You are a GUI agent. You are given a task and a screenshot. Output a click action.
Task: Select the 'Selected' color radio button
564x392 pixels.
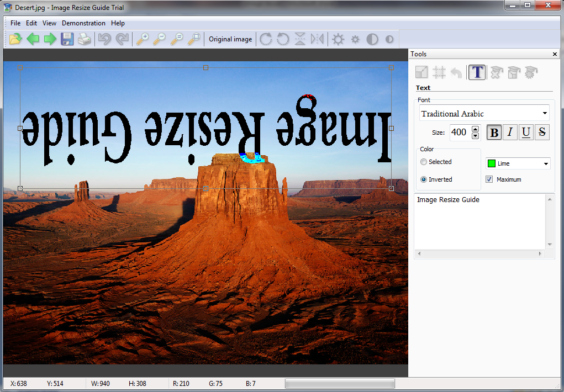coord(424,162)
